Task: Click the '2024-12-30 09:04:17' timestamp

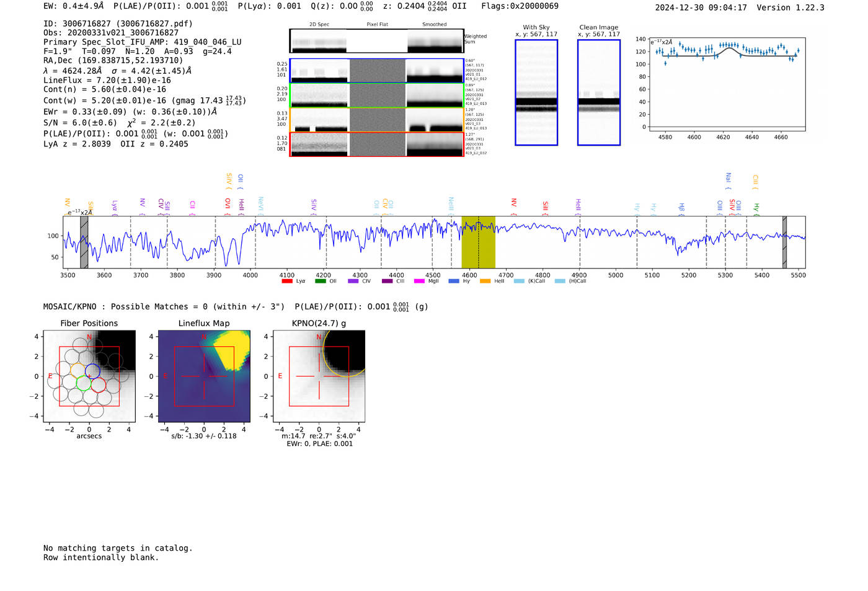Action: coord(701,7)
